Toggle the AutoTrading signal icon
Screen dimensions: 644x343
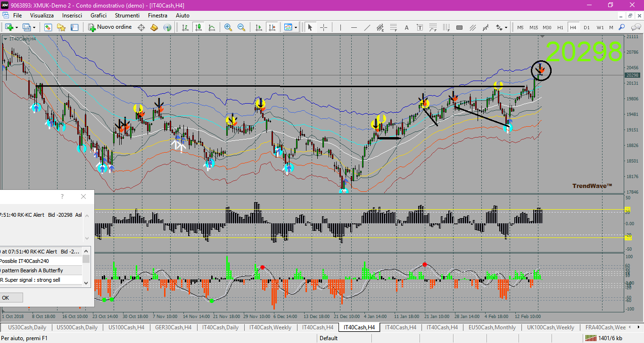167,27
